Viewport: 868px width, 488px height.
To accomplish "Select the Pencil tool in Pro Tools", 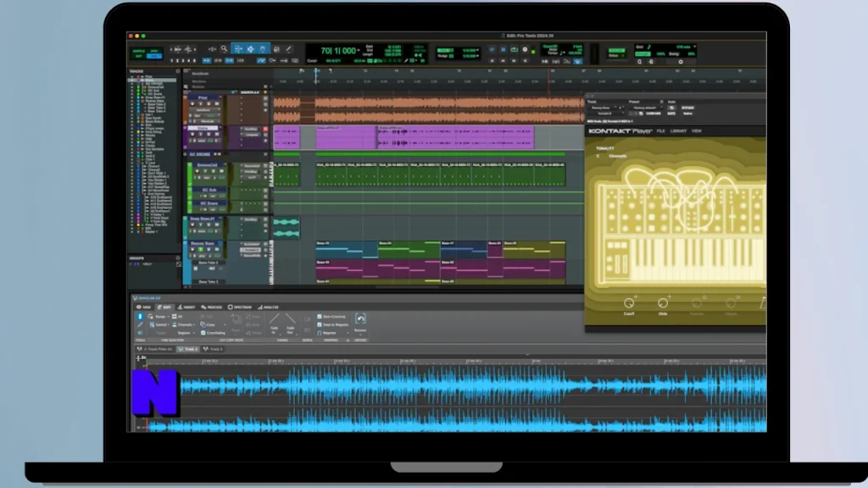I will tap(288, 48).
